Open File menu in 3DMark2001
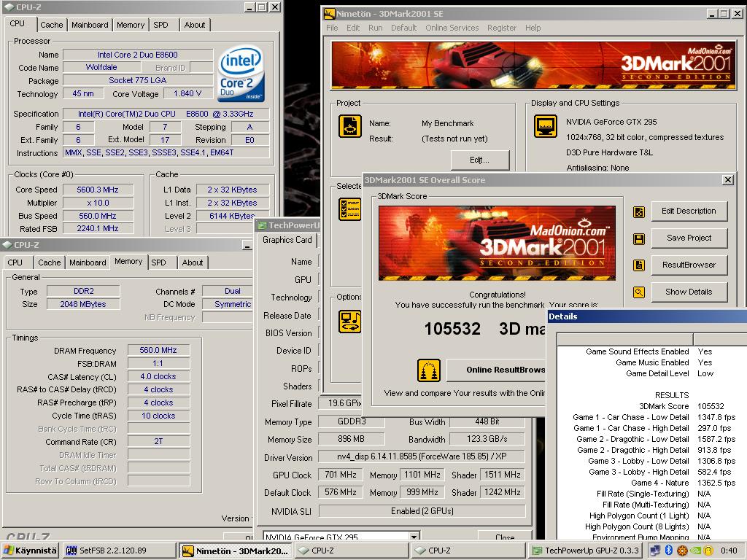Screen dimensions: 747x560 pos(332,28)
